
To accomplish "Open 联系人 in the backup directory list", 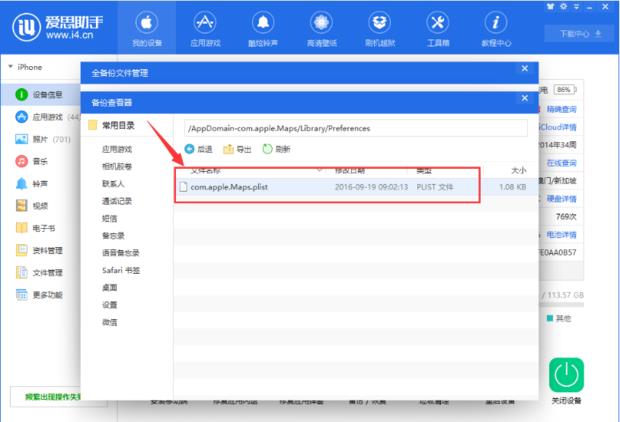I will pyautogui.click(x=113, y=184).
